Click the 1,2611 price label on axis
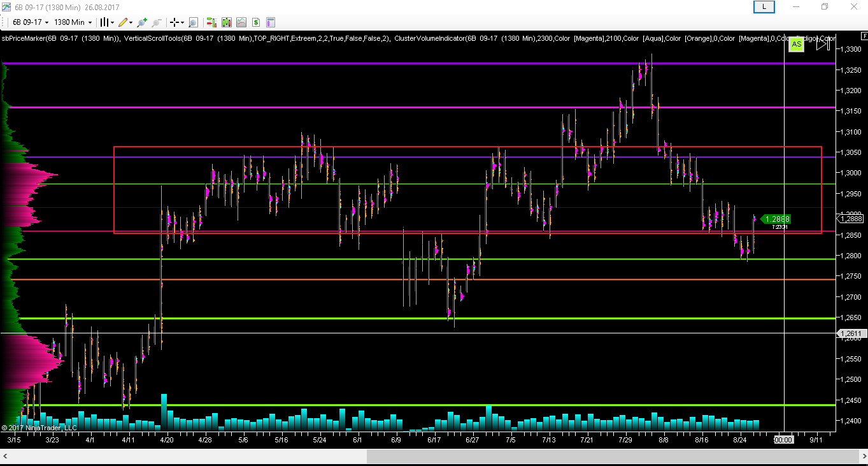 851,333
